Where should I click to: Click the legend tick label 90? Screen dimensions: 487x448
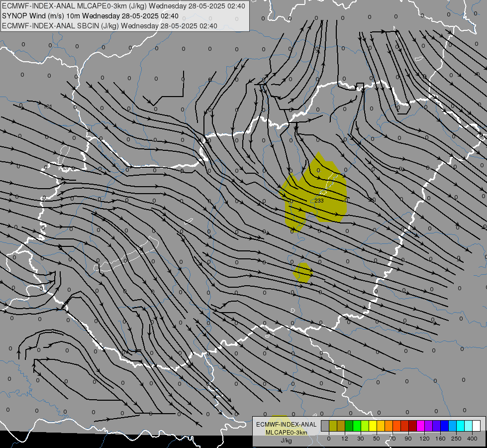(408, 439)
